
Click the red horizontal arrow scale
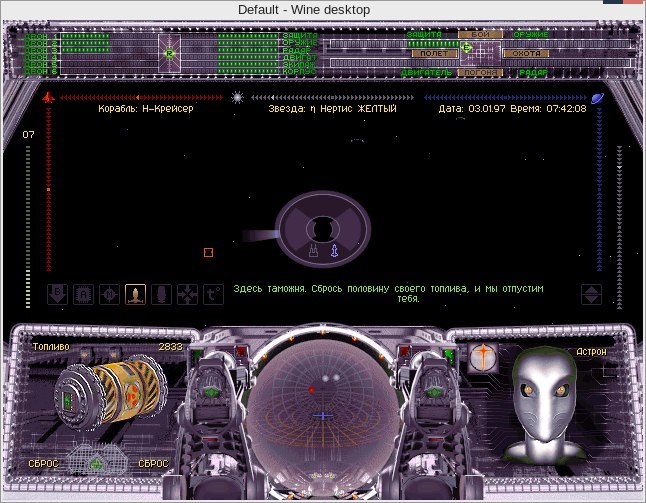coord(141,98)
